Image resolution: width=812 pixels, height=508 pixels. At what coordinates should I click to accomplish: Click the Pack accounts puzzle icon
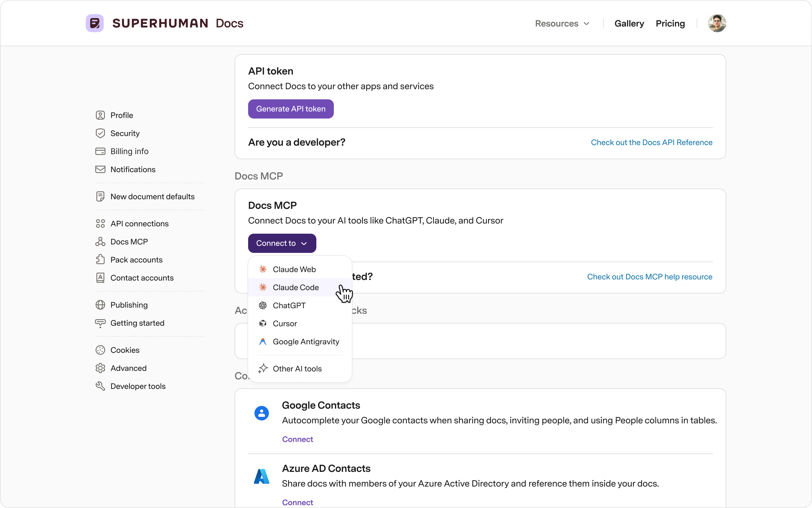100,260
